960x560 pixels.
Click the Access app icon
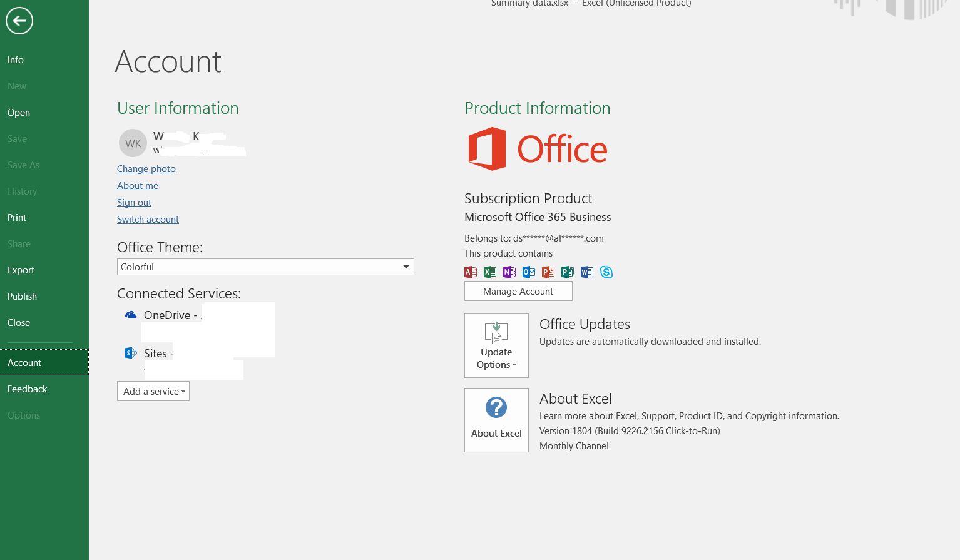pyautogui.click(x=471, y=272)
